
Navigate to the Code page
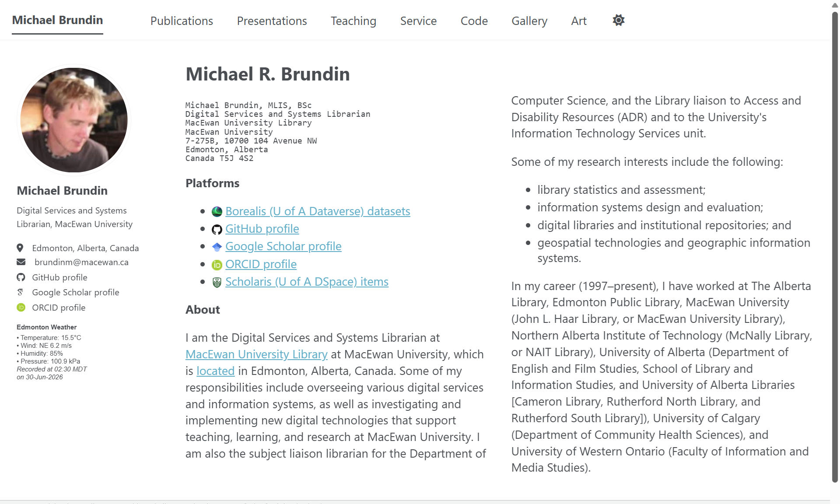pyautogui.click(x=474, y=21)
